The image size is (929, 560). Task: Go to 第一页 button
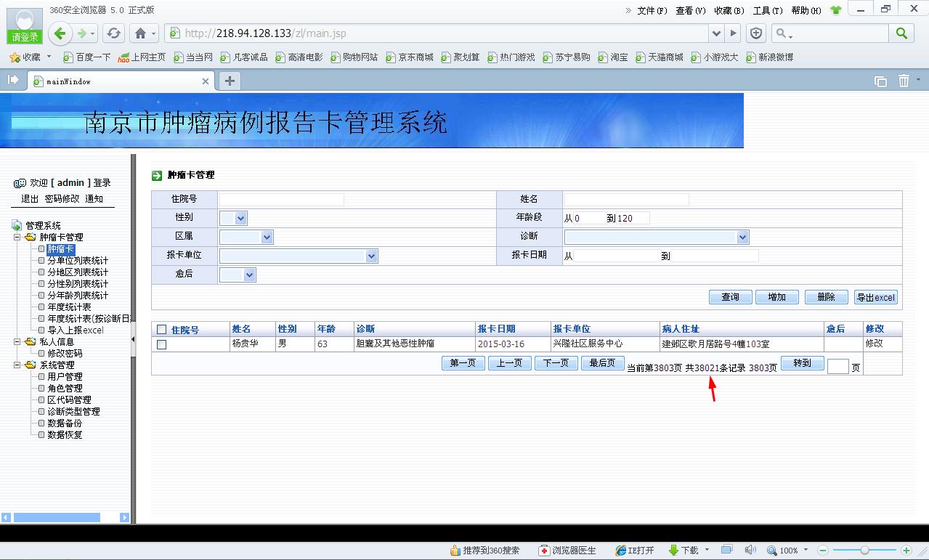click(463, 363)
